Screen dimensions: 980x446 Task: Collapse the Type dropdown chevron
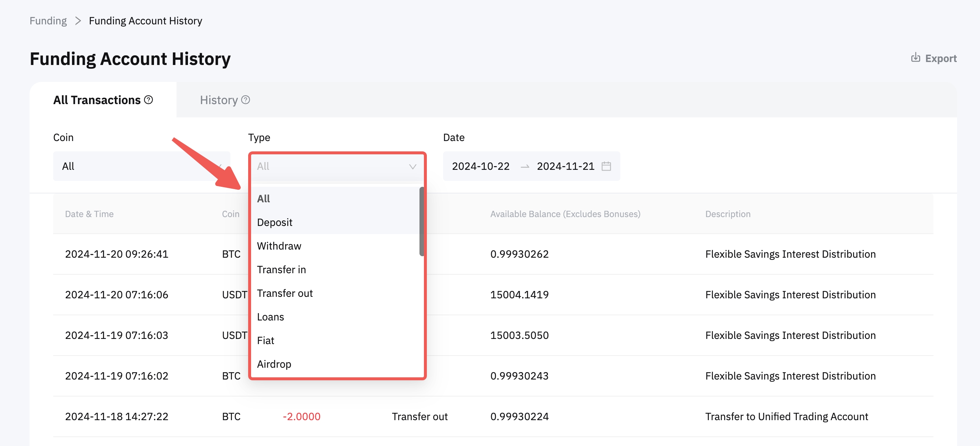tap(412, 167)
